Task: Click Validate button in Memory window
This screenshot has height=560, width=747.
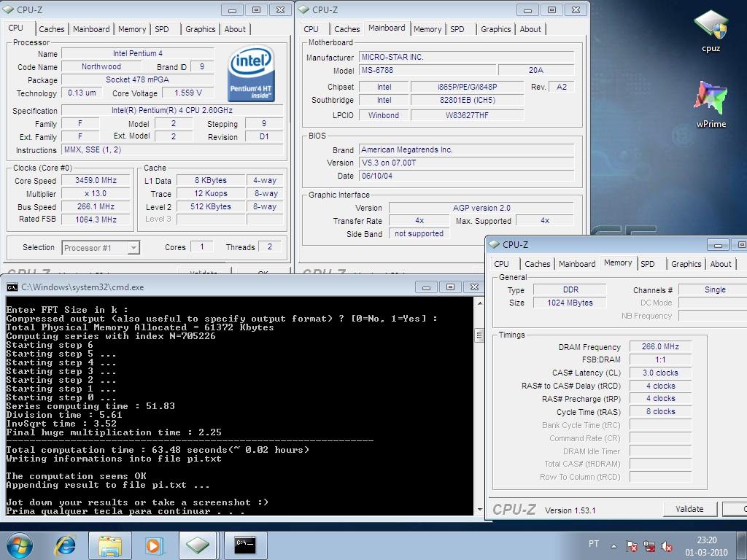Action: coord(689,508)
